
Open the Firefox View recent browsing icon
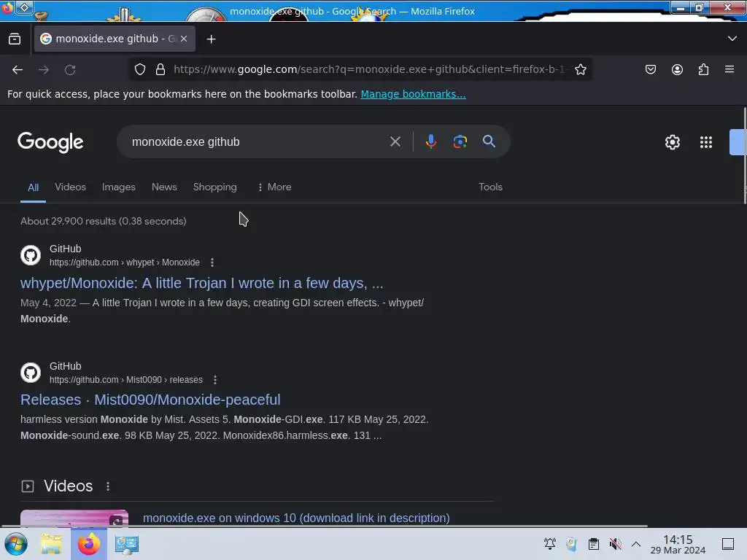pos(15,39)
